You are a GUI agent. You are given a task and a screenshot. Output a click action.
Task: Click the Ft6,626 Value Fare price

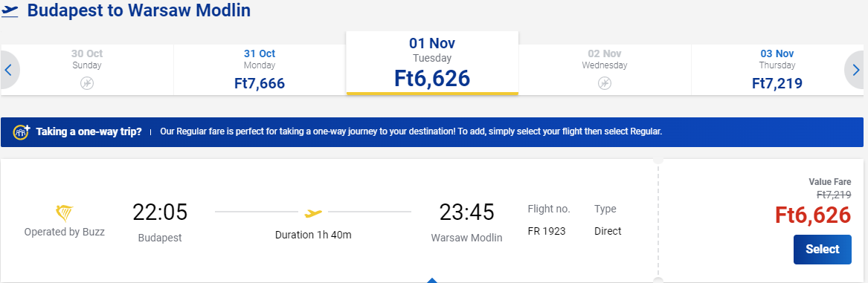[x=813, y=215]
